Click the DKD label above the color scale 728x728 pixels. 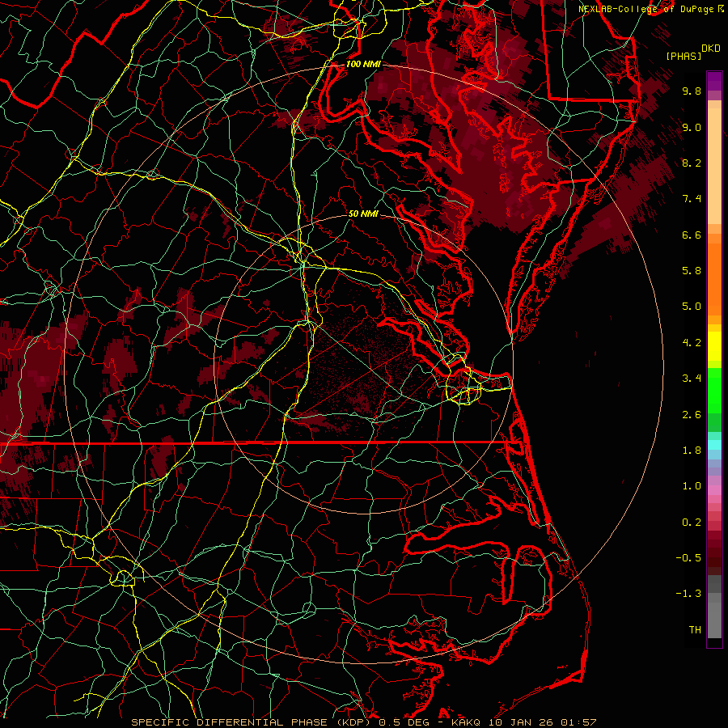tap(710, 49)
